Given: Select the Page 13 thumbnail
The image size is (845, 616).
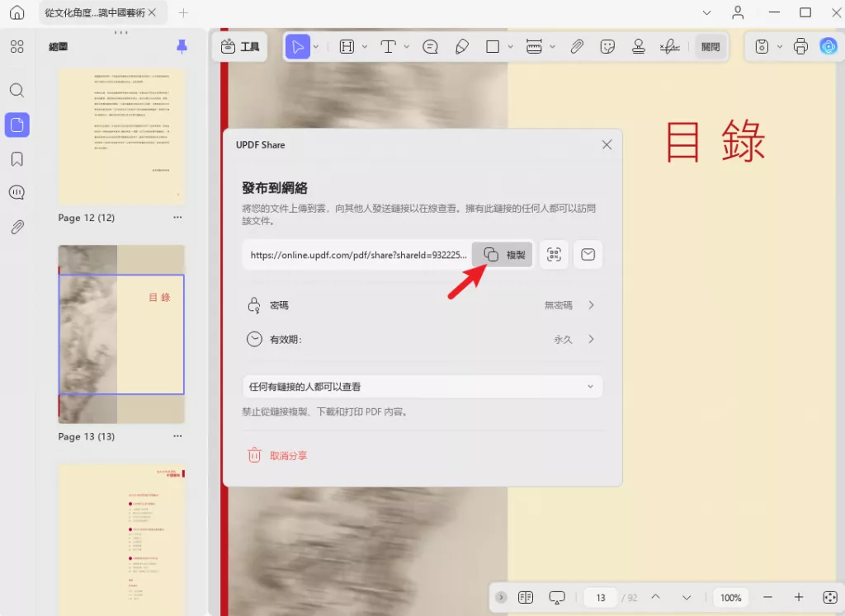Looking at the screenshot, I should 121,334.
